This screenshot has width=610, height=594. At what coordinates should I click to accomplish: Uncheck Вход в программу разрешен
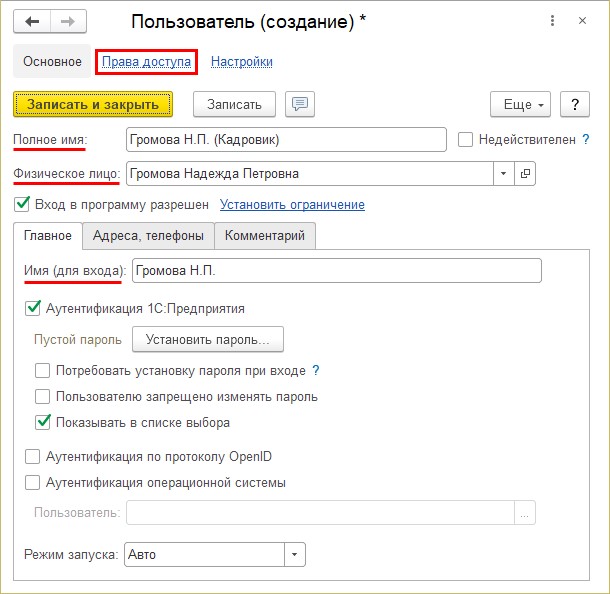[22, 204]
